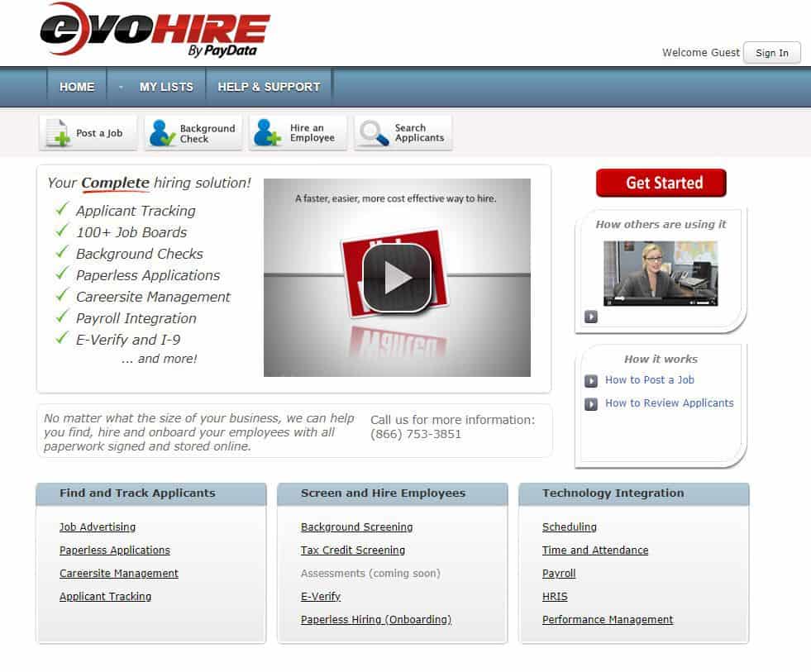Screen dimensions: 811x672
Task: Click the Post a Job button label
Action: [x=99, y=133]
